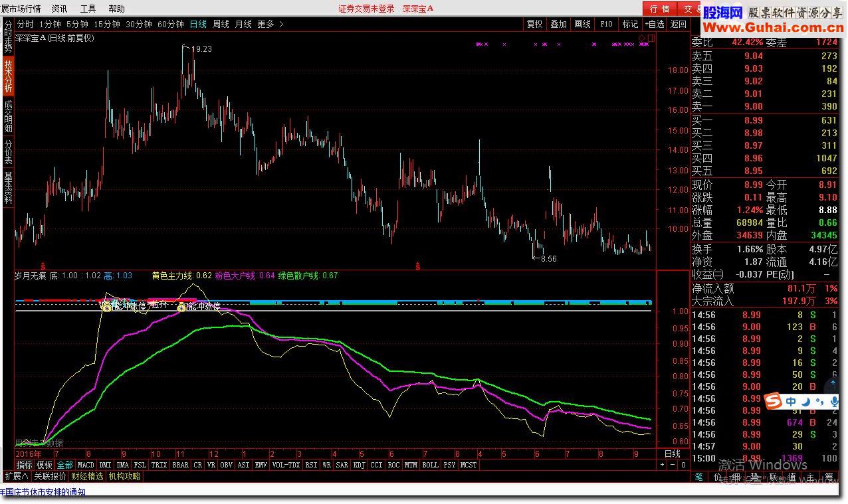Click the 0 reset zoom button

683,465
